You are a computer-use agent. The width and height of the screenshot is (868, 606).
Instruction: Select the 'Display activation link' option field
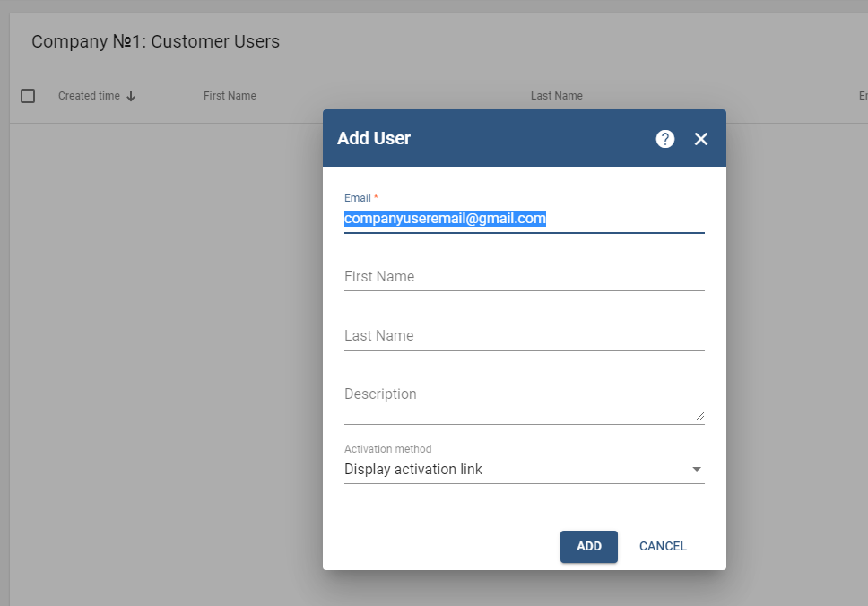pos(511,470)
